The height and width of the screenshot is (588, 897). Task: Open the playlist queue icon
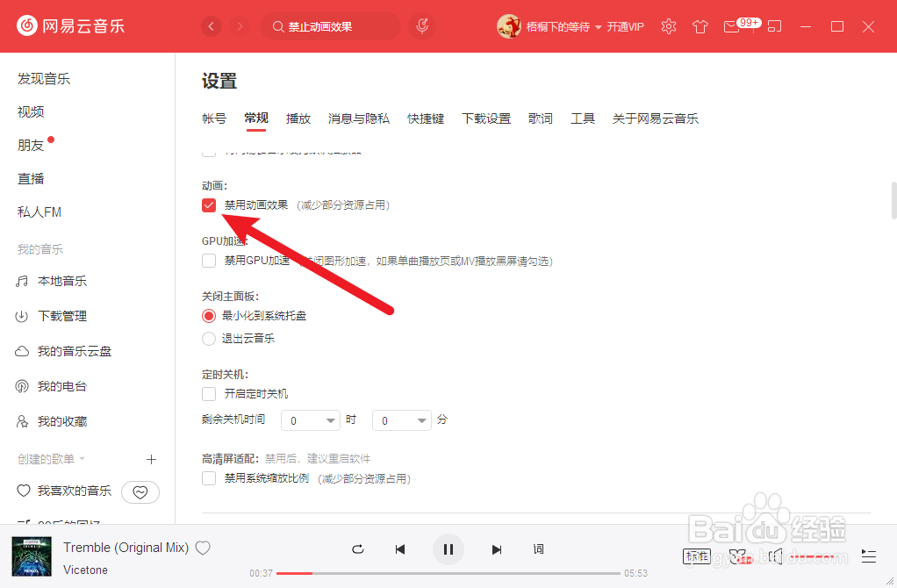point(868,556)
